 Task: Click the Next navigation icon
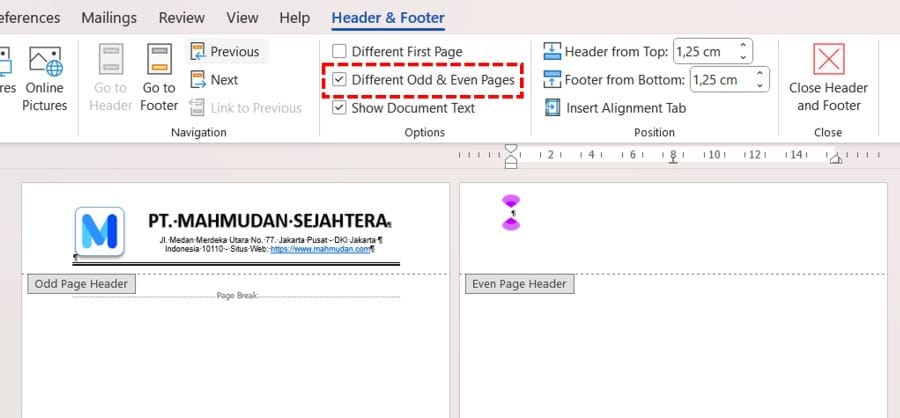(x=197, y=80)
